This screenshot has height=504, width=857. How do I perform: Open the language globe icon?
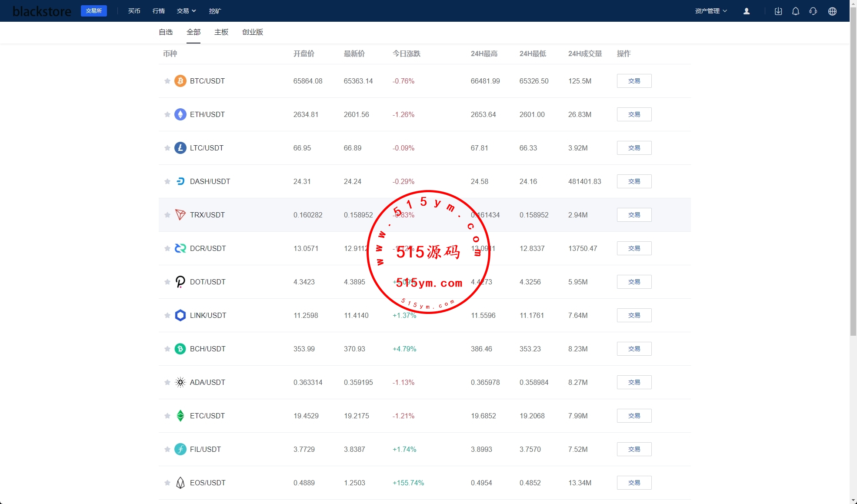click(832, 11)
